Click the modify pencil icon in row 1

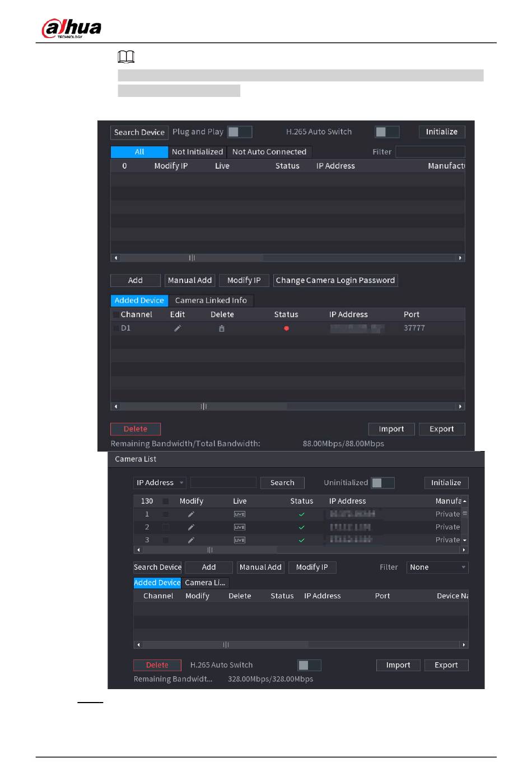(x=191, y=514)
